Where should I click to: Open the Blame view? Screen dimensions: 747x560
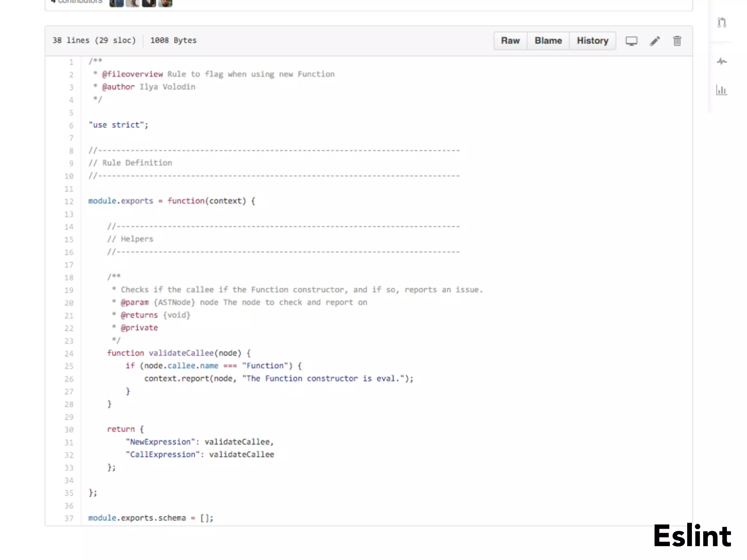(548, 41)
